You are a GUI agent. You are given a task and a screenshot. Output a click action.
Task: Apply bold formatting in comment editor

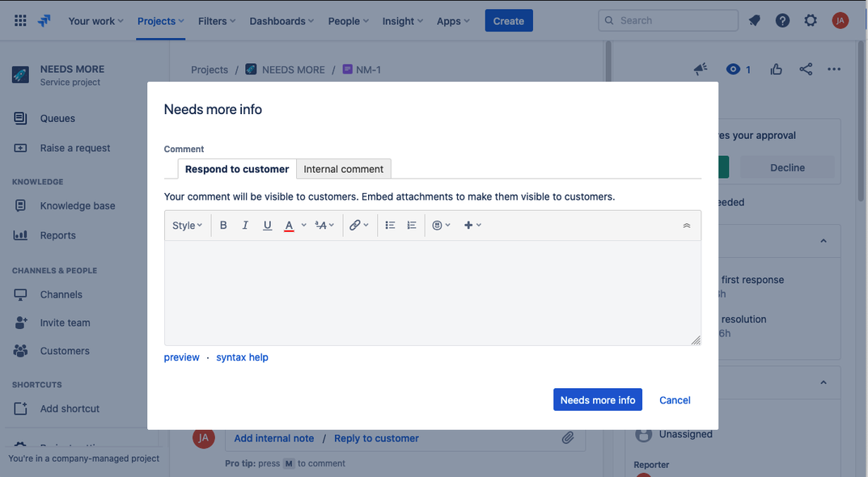[223, 226]
